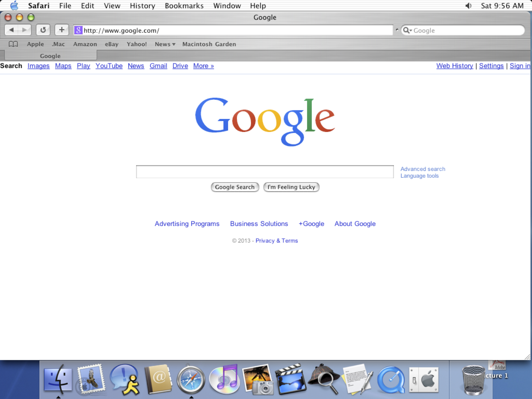Open Finder from the Dock
This screenshot has width=532, height=399.
pyautogui.click(x=58, y=379)
